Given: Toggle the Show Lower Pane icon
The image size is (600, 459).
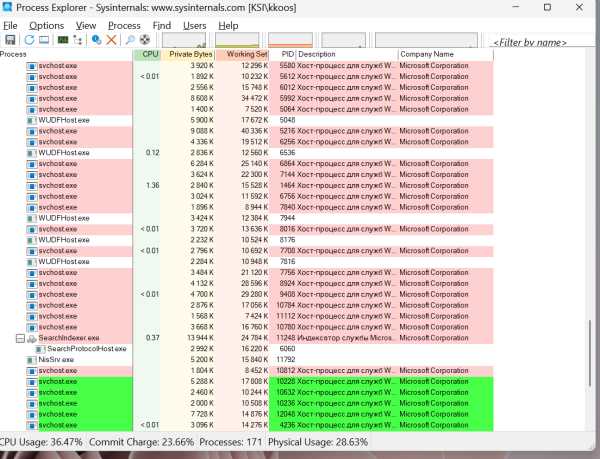Looking at the screenshot, I should pos(44,40).
